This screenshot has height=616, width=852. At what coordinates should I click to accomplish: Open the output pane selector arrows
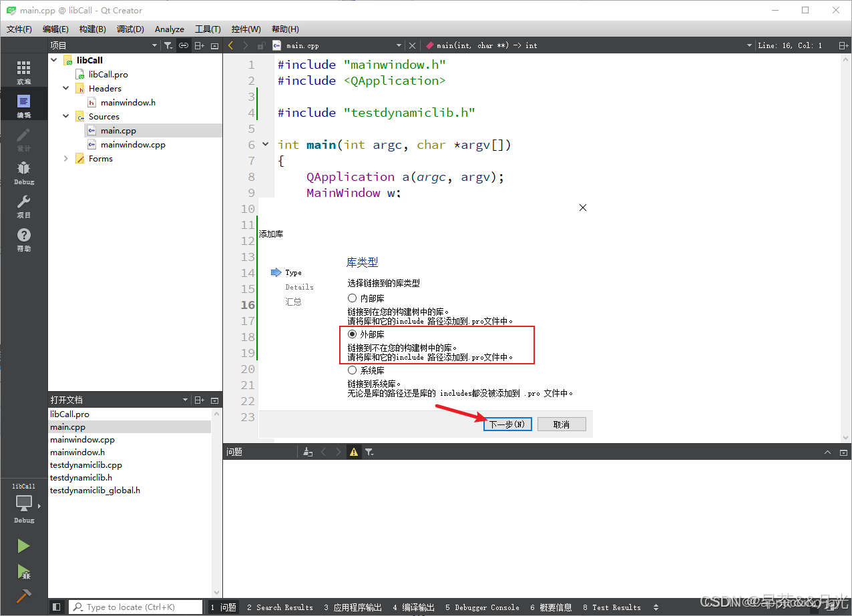tap(656, 607)
